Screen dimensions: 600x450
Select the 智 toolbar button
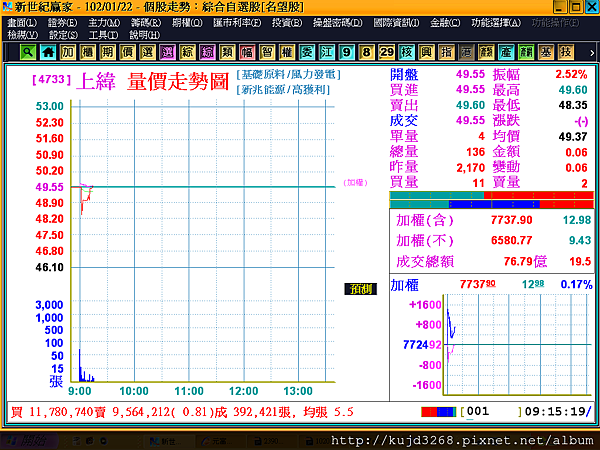(x=267, y=52)
